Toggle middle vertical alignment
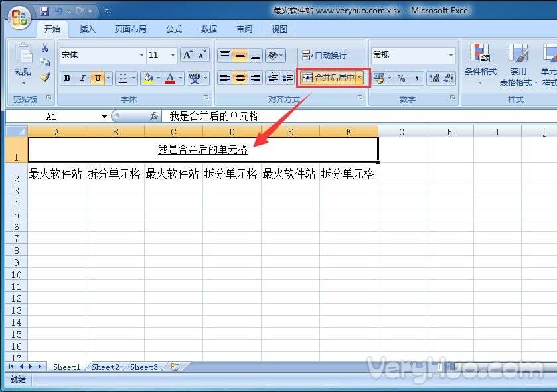Screen dimensions: 557x392 pos(240,55)
